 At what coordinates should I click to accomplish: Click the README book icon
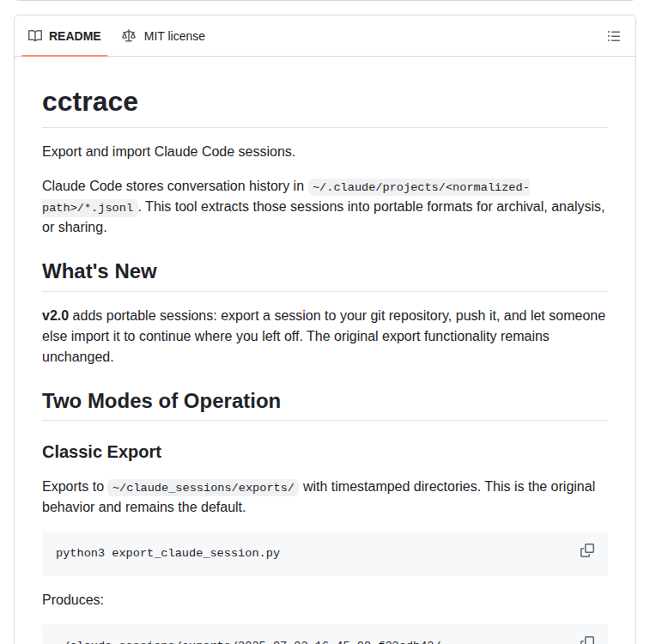pos(35,36)
